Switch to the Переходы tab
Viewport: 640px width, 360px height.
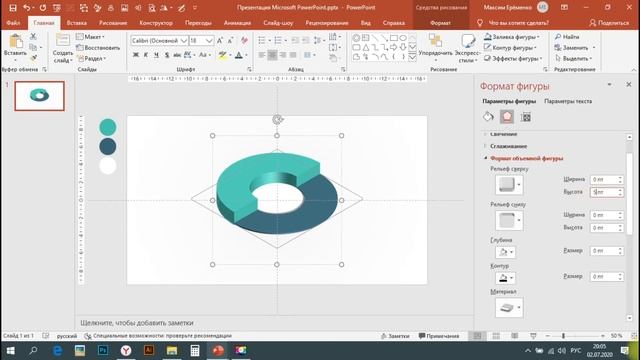(198, 23)
